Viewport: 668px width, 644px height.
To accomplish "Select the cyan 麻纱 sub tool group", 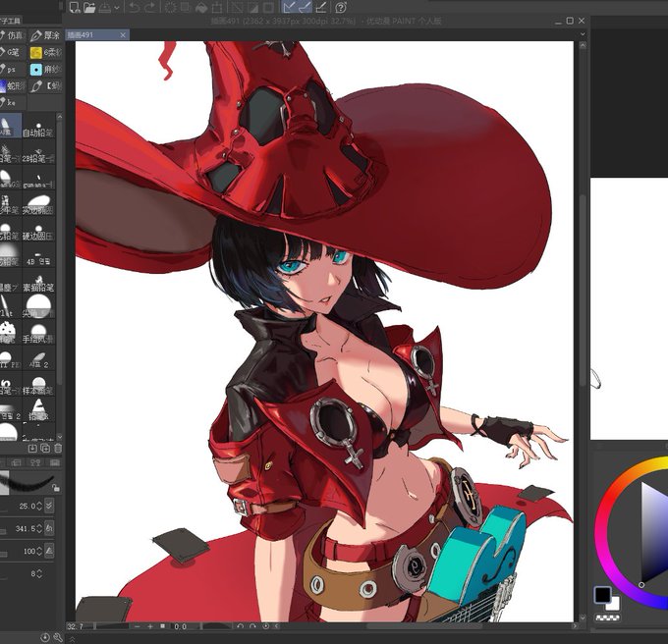I will coord(46,69).
